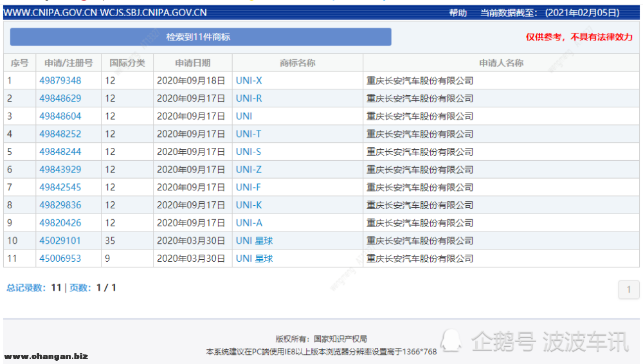Click the 国际分类 column header
This screenshot has width=643, height=364.
pyautogui.click(x=127, y=63)
